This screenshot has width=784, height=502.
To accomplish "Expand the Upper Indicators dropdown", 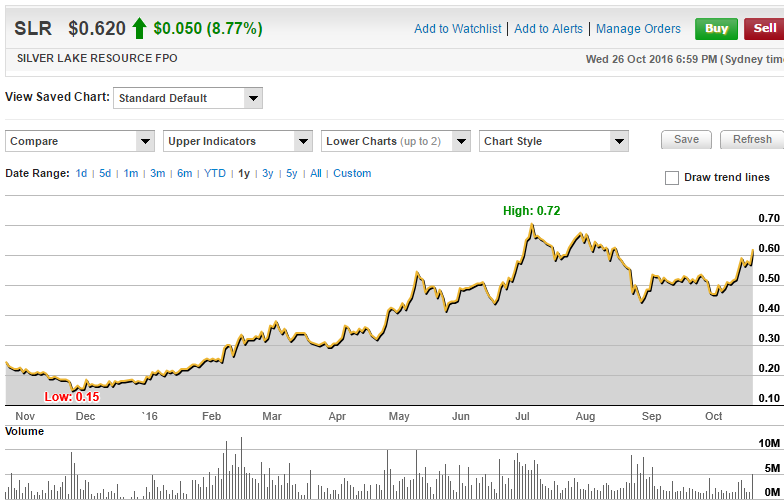I will pyautogui.click(x=238, y=141).
